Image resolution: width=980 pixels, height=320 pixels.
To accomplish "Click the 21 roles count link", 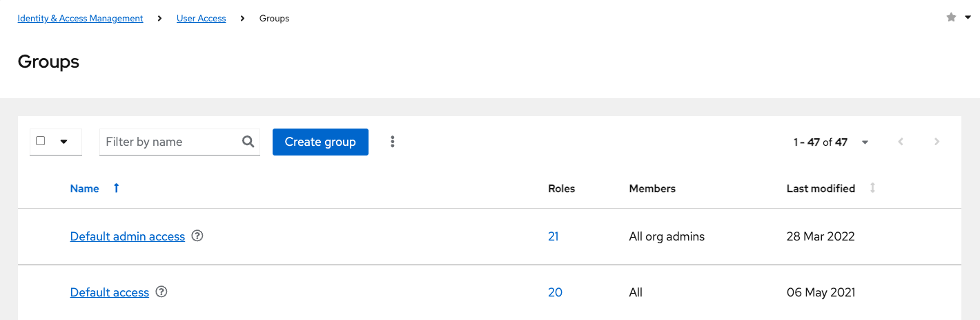I will [553, 236].
